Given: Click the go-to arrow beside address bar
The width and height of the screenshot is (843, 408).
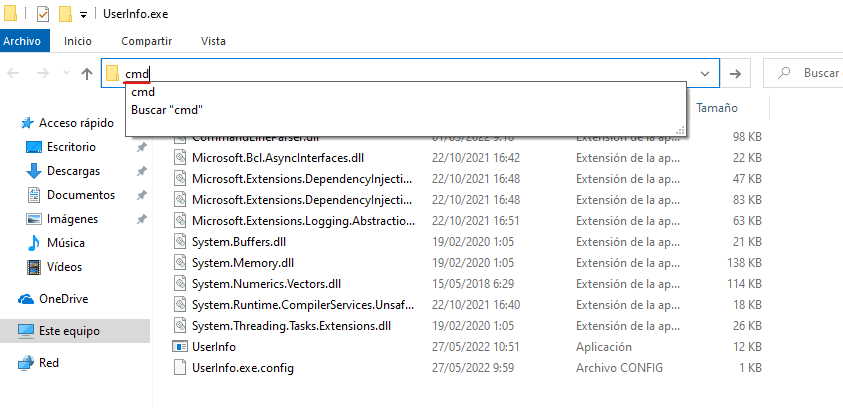Looking at the screenshot, I should pyautogui.click(x=735, y=74).
